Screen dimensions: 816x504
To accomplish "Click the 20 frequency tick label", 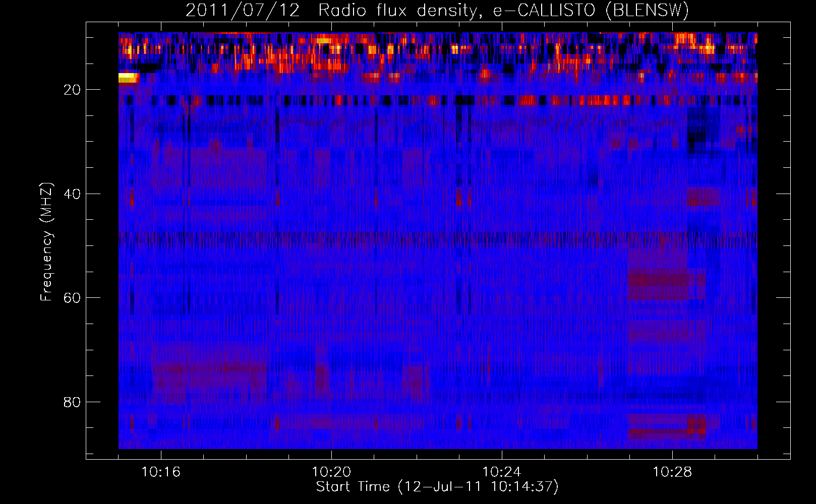I will [73, 90].
